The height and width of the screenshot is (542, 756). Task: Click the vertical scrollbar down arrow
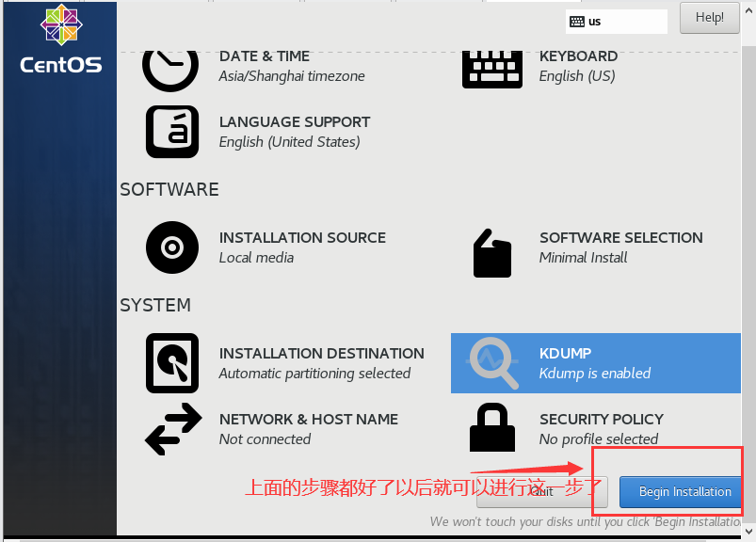click(748, 532)
